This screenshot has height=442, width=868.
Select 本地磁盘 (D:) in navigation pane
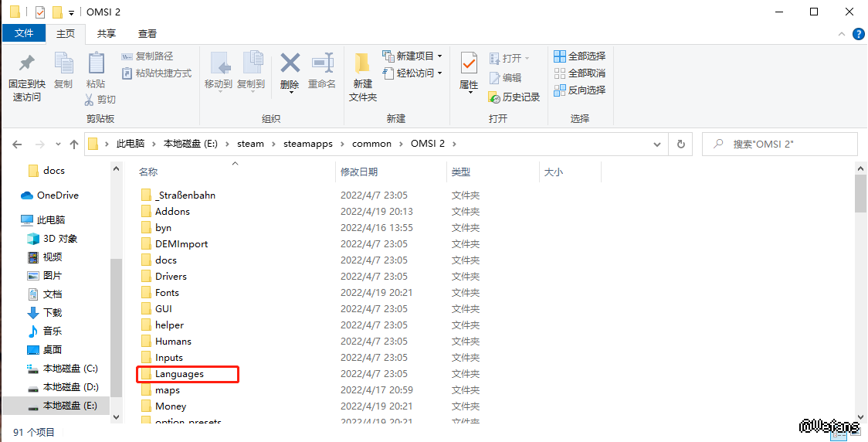(63, 387)
